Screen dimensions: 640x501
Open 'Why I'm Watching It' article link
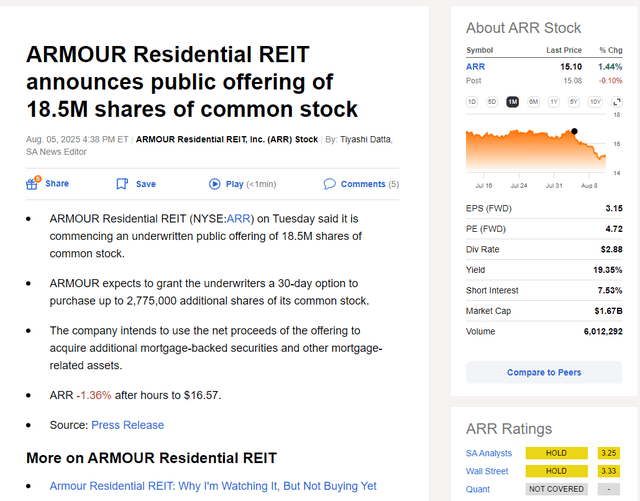coord(213,486)
